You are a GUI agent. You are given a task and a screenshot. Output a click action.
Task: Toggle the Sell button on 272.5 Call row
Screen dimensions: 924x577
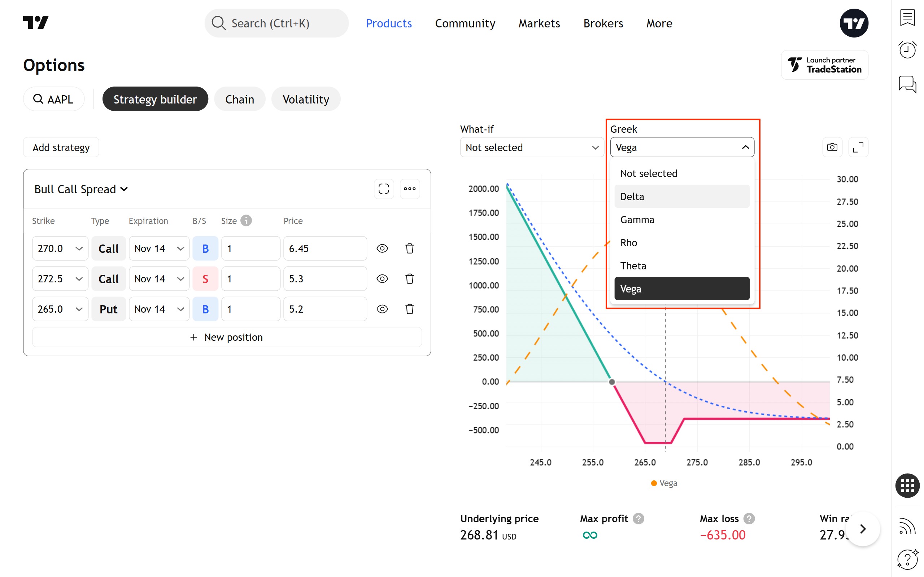[x=205, y=278]
